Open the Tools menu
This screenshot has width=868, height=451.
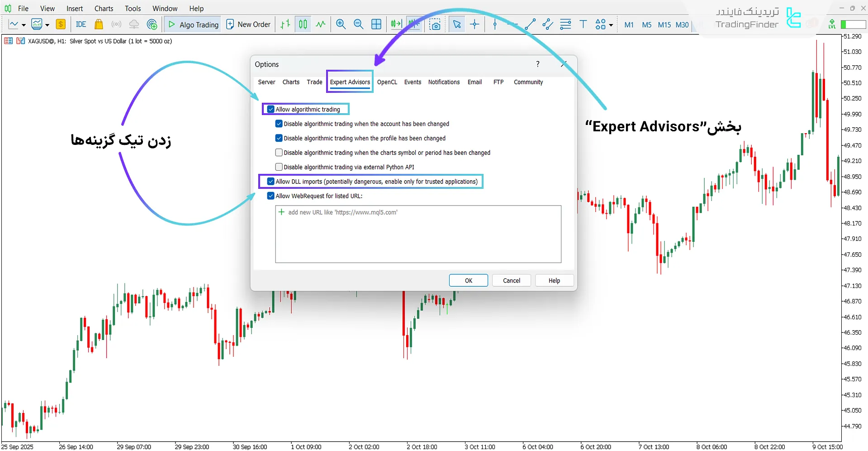133,9
